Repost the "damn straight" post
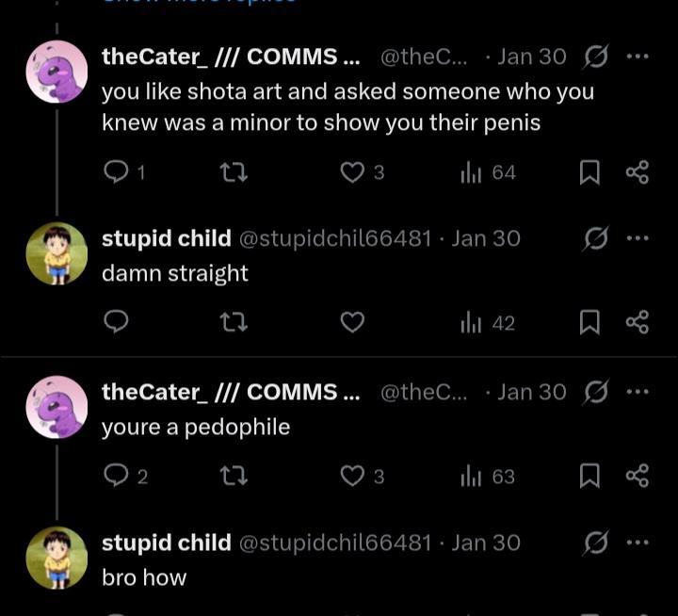 coord(234,323)
